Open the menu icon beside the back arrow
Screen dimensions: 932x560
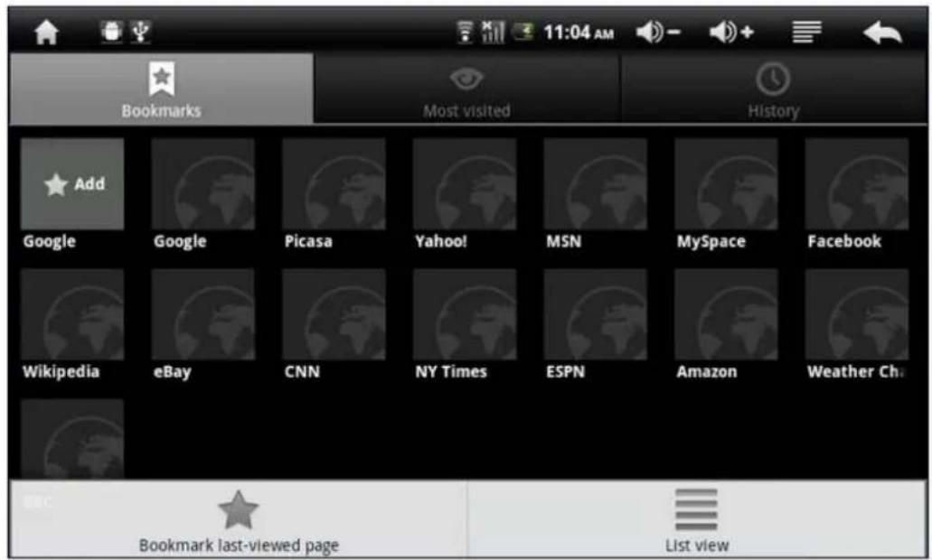click(807, 30)
